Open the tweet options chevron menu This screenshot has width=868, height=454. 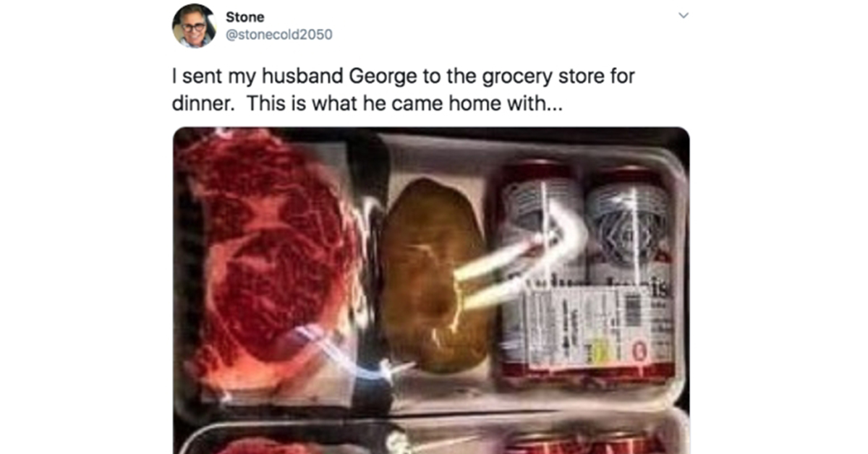[x=684, y=15]
